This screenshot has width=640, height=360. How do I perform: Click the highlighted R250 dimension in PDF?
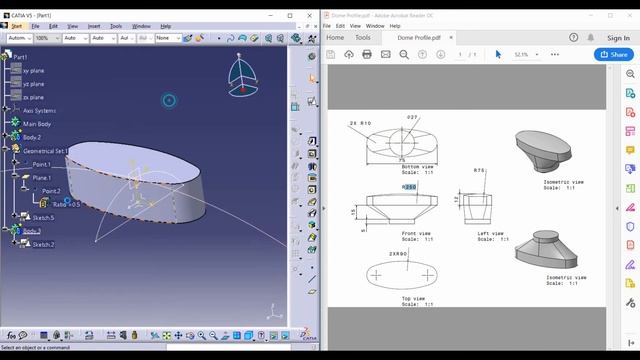coord(409,187)
